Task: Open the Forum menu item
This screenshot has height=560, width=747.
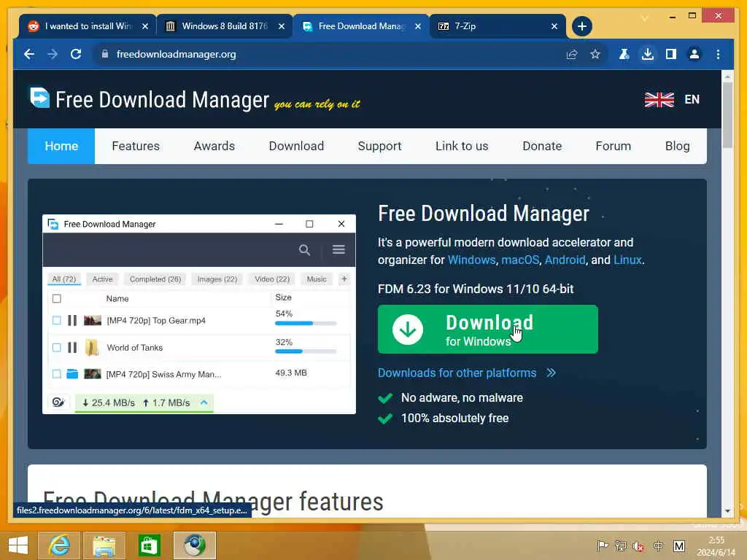Action: pos(613,146)
